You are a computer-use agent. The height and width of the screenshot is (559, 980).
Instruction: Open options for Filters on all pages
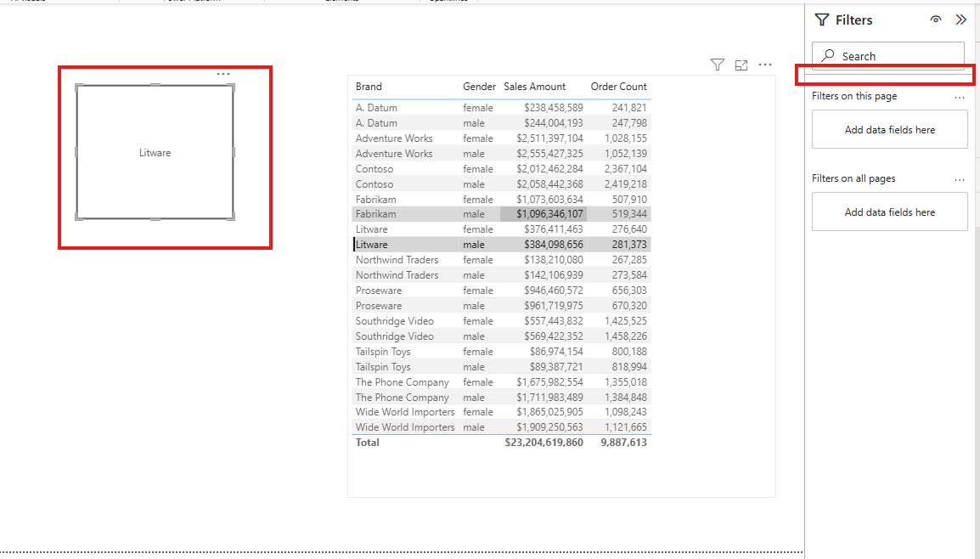click(x=960, y=180)
